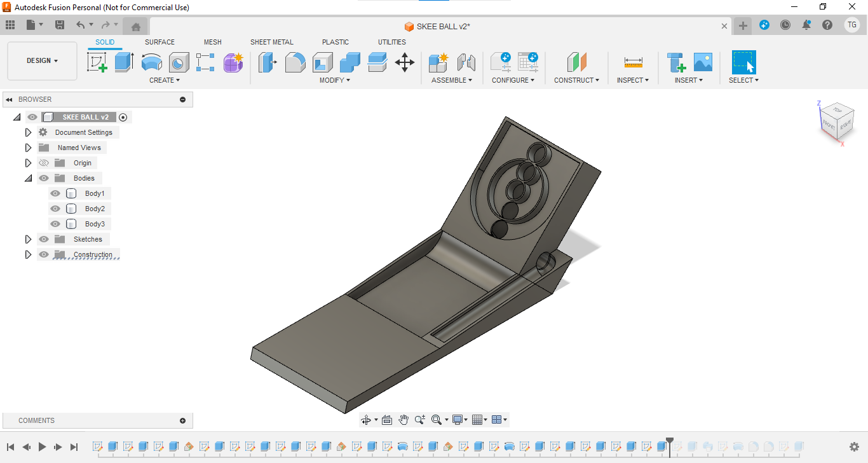The width and height of the screenshot is (868, 463).
Task: Jump to the timeline end
Action: coord(74,447)
